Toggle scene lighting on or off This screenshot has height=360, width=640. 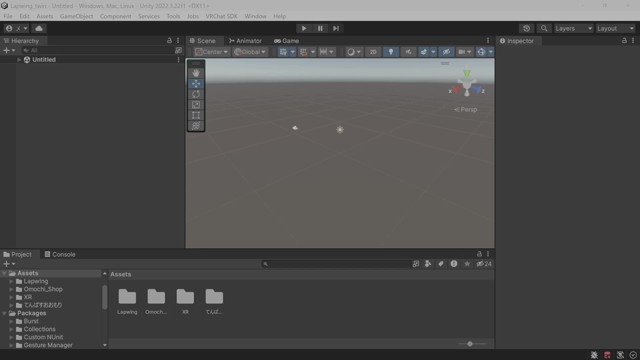(391, 52)
